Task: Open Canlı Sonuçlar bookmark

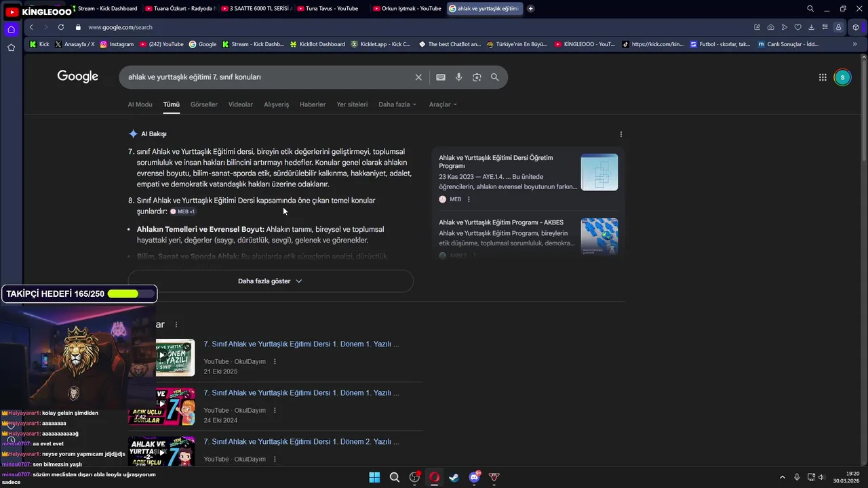Action: tap(788, 44)
